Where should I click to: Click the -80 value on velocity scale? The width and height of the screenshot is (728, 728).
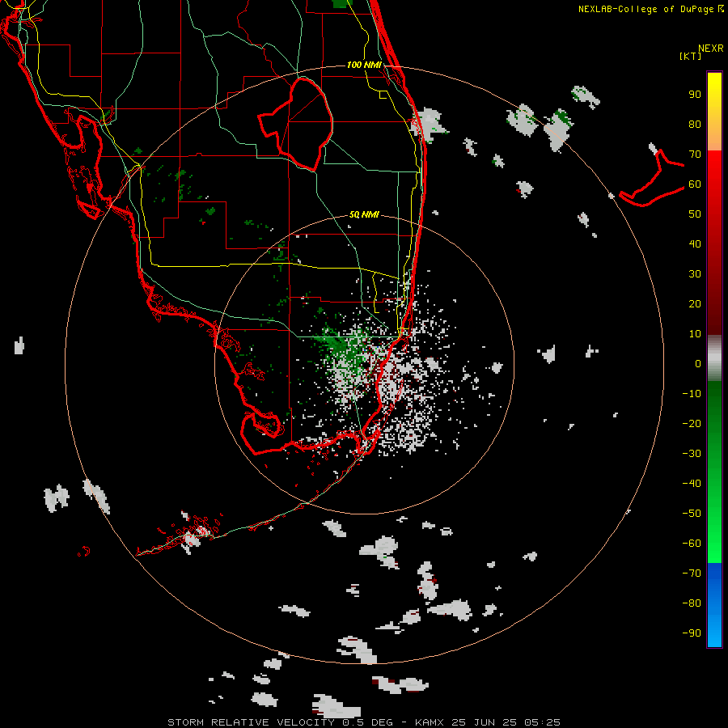[692, 603]
